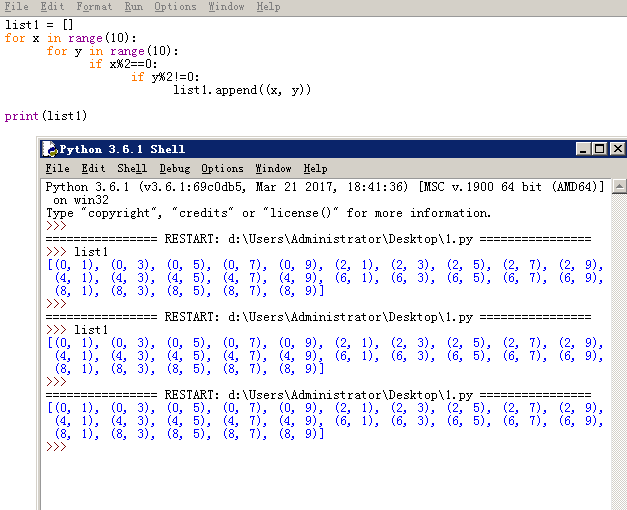Screen dimensions: 627x510
Task: Open the Debug menu in the Python Shell
Action: click(174, 169)
